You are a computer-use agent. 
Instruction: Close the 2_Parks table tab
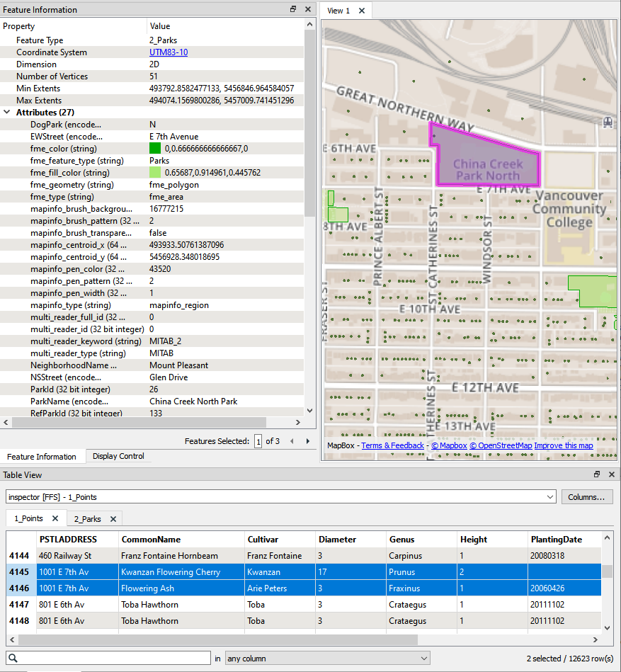112,518
